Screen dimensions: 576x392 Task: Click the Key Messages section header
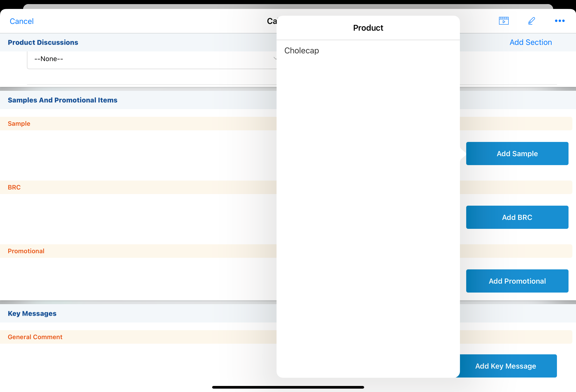pyautogui.click(x=32, y=313)
